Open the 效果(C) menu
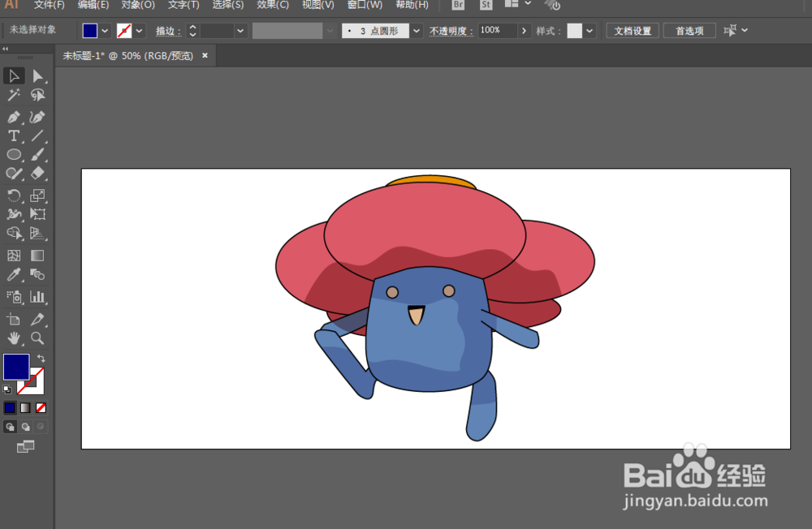 [273, 5]
